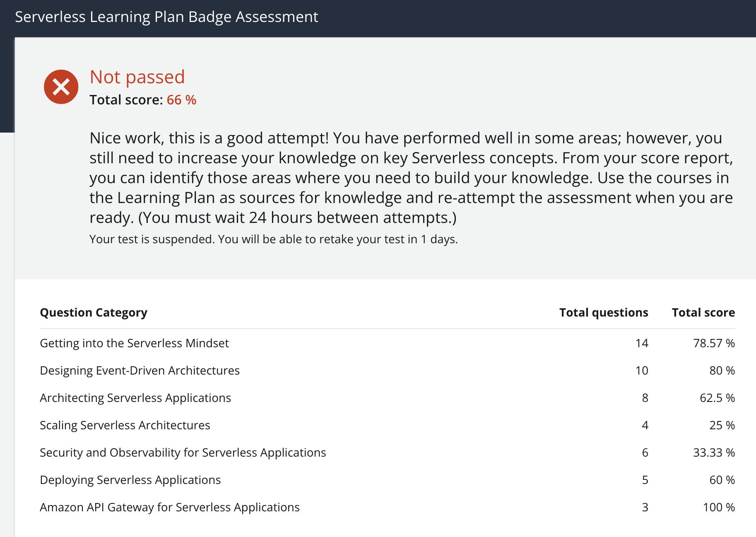Screen dimensions: 756x537
Task: Select Designing Event-Driven Architectures category
Action: [x=140, y=370]
